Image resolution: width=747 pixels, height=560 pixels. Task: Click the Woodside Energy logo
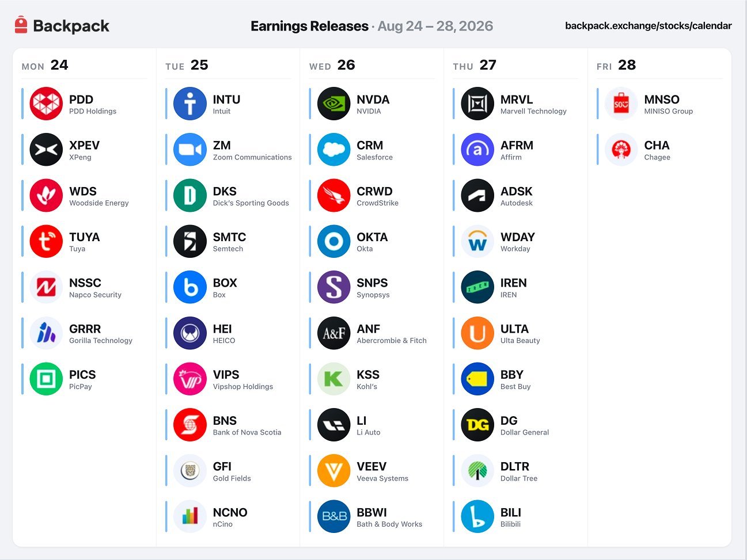pos(46,196)
